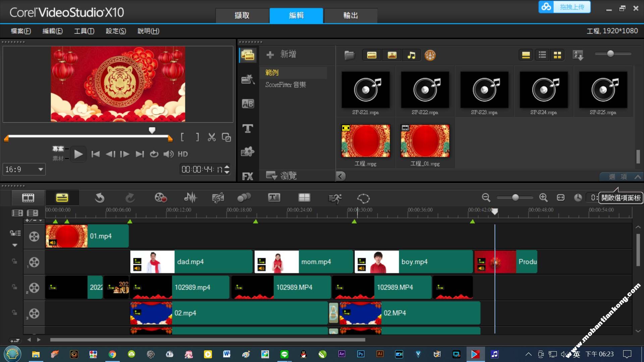
Task: Open the Sound Mixer waveform icon
Action: point(191,198)
